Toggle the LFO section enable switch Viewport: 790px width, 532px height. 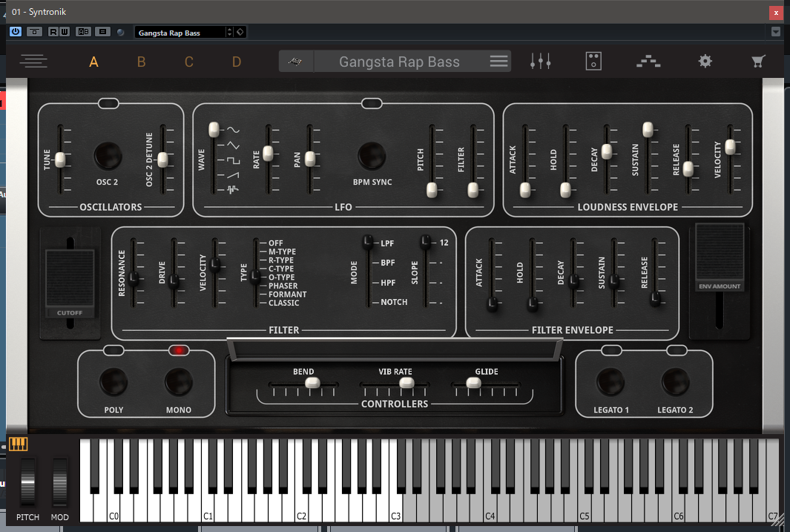coord(372,103)
